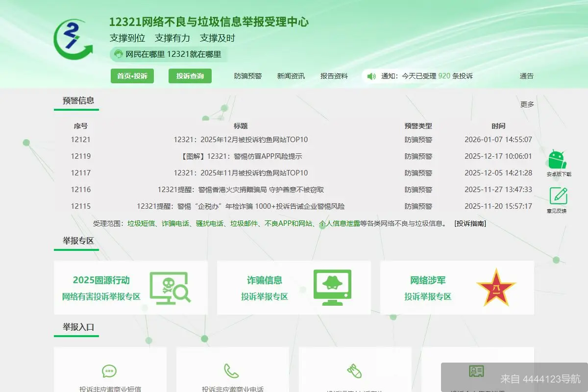Click the speaker icon next to the notification
The height and width of the screenshot is (392, 588).
pos(371,76)
